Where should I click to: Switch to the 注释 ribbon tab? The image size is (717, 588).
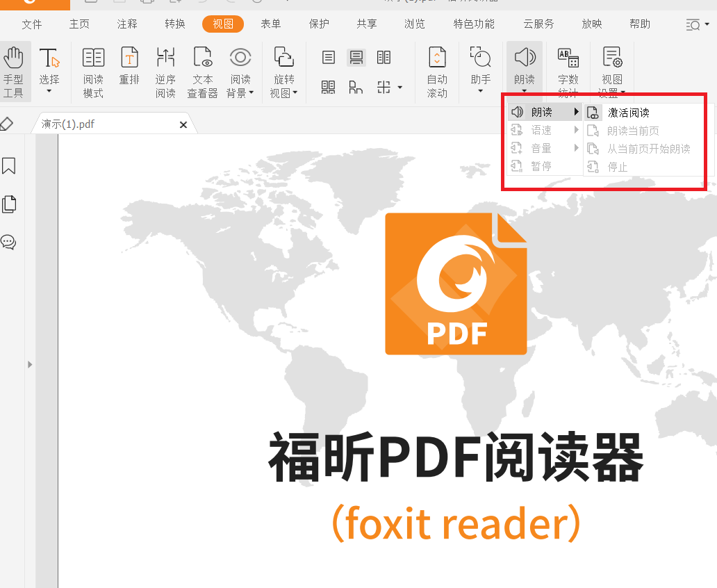pos(126,23)
